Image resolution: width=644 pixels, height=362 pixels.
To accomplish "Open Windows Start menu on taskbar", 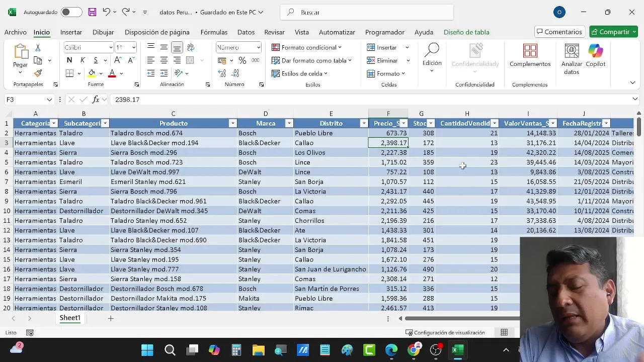I will click(147, 350).
